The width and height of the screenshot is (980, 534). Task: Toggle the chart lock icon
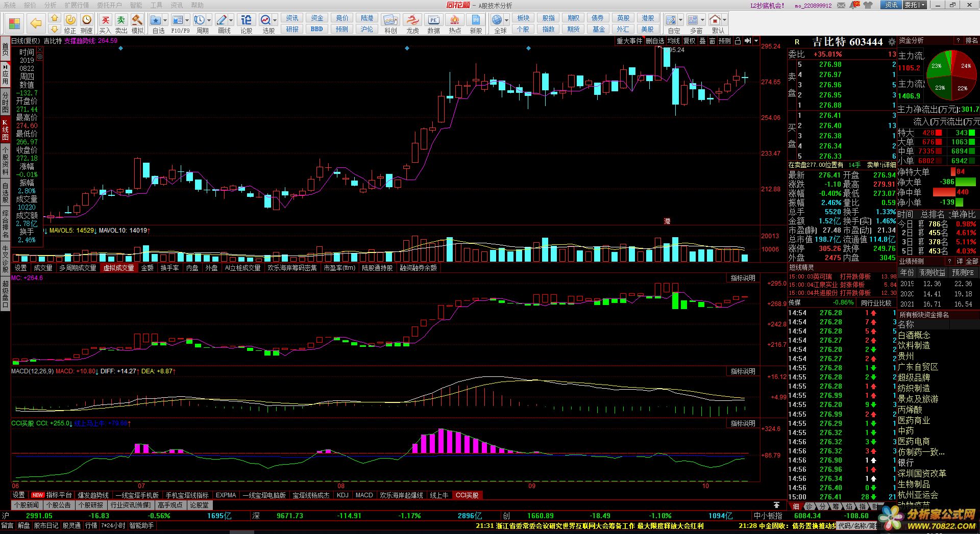pos(738,41)
